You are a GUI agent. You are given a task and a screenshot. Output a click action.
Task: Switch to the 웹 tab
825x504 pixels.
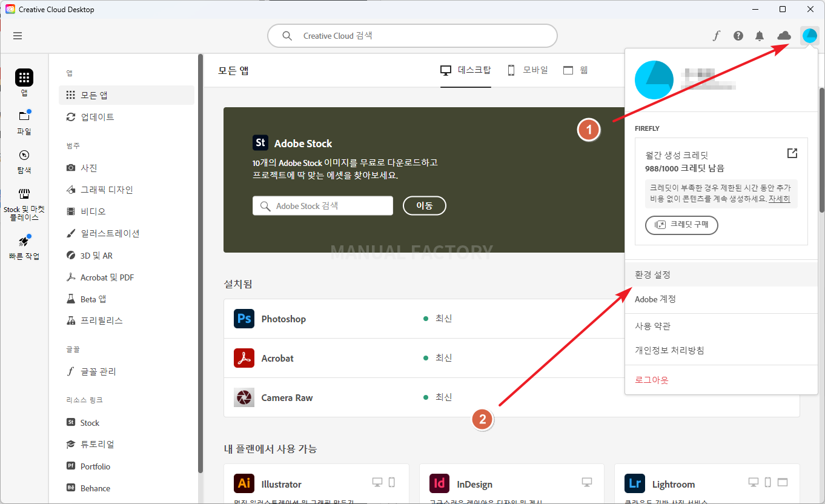[x=575, y=70]
